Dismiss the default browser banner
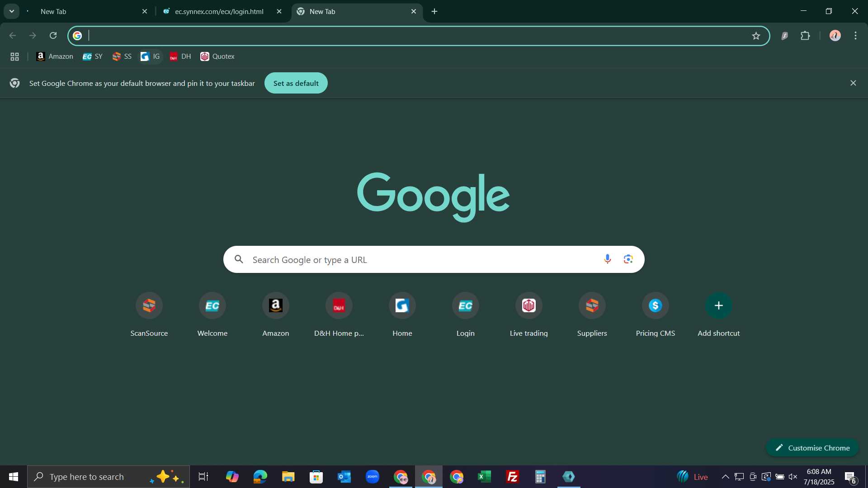This screenshot has height=488, width=868. tap(853, 83)
